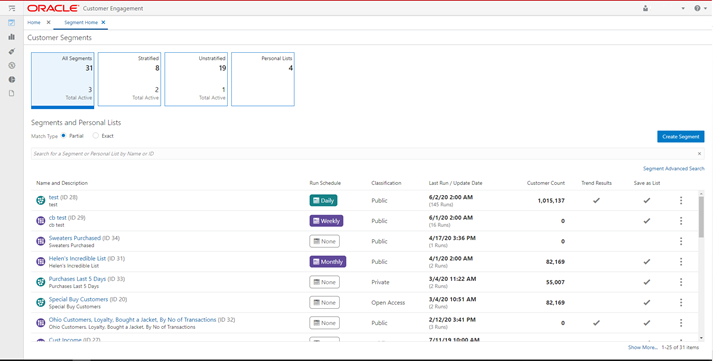
Task: Click the table's vertical scrollbar thumb
Action: point(701,217)
